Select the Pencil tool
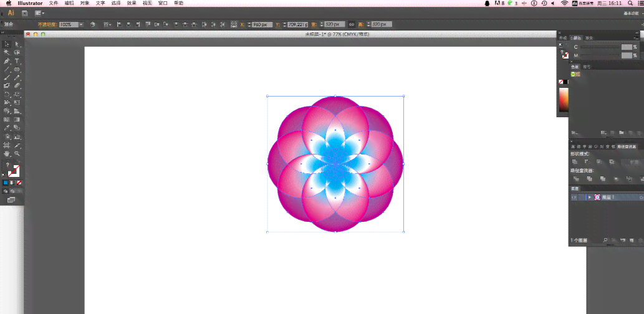Image resolution: width=644 pixels, height=314 pixels. pyautogui.click(x=17, y=78)
